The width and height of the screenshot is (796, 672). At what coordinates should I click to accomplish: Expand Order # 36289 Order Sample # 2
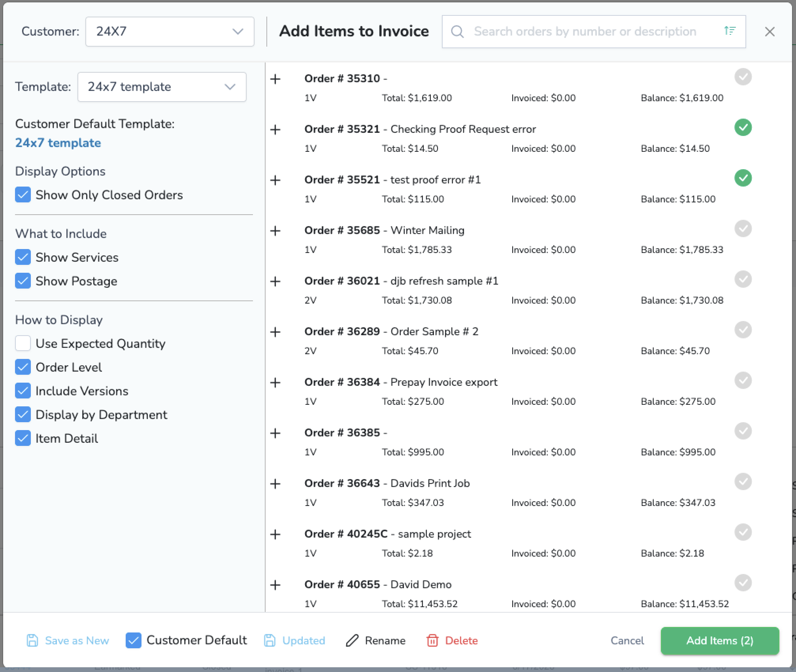click(275, 332)
